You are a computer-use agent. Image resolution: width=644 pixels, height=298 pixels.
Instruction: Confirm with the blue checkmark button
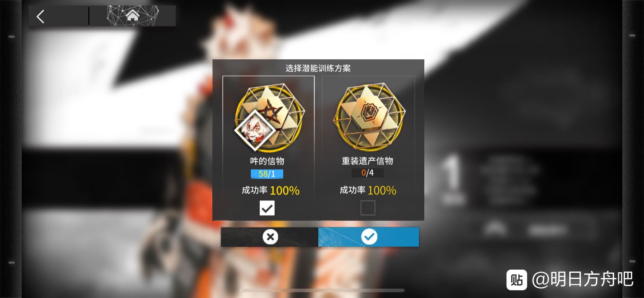pyautogui.click(x=369, y=237)
